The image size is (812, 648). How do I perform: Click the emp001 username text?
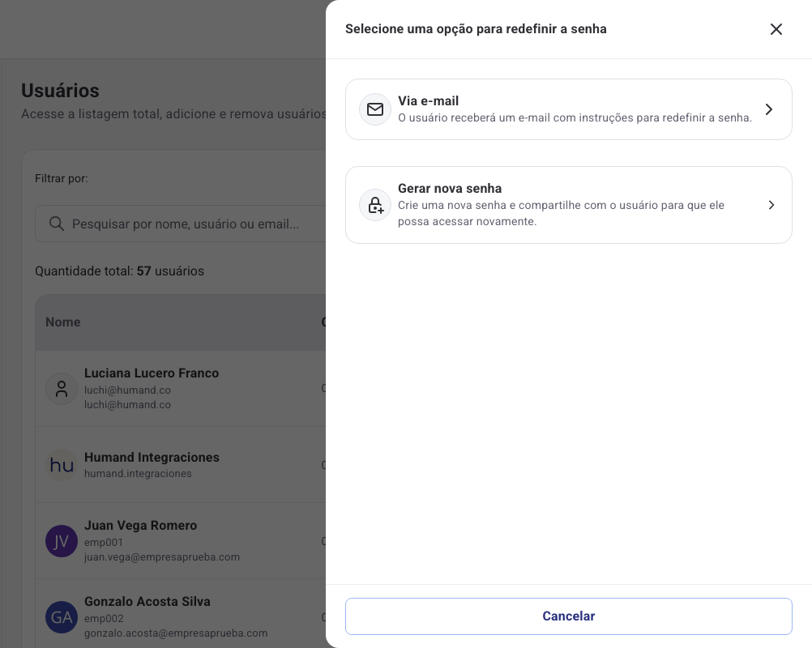pyautogui.click(x=104, y=543)
